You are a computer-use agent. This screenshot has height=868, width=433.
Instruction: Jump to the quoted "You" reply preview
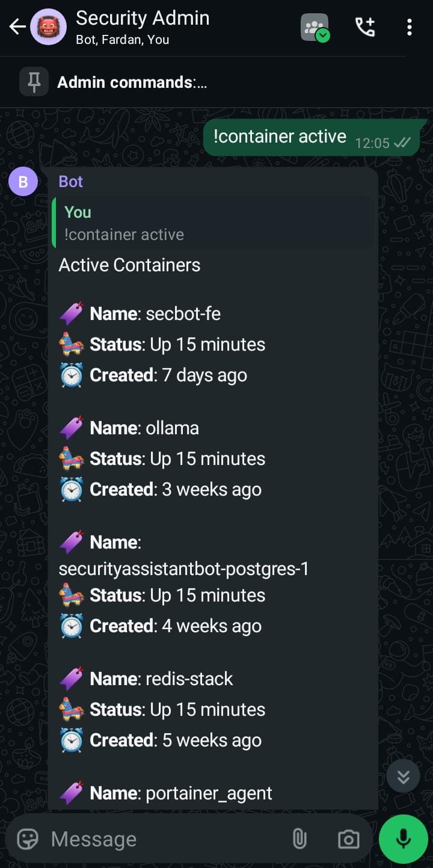pyautogui.click(x=213, y=223)
